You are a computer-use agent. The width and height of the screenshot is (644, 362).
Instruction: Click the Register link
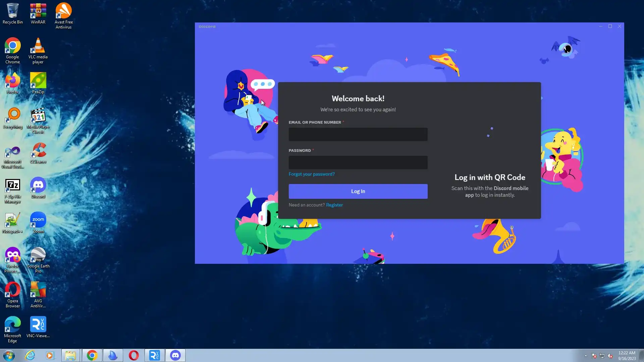coord(334,205)
